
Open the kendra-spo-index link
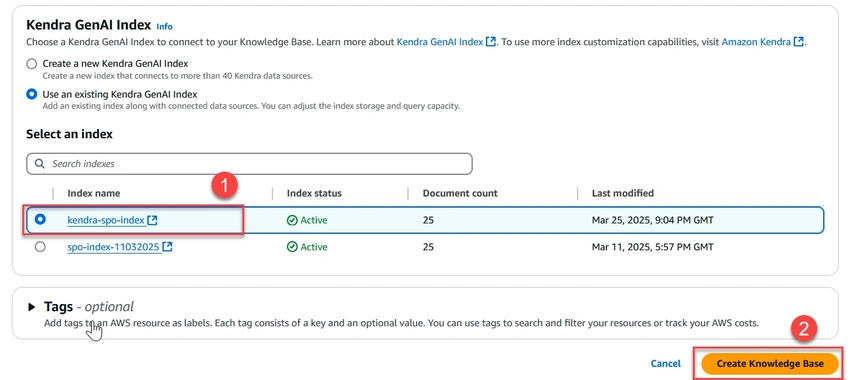pyautogui.click(x=106, y=220)
